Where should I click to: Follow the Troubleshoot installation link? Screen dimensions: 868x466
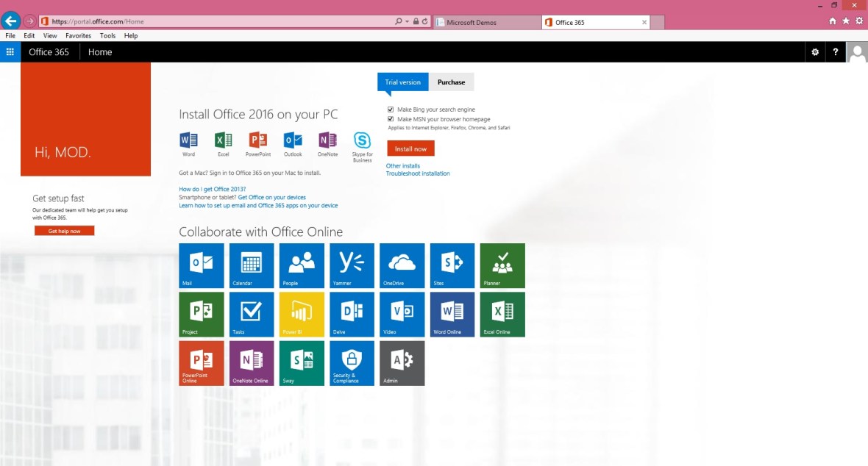pyautogui.click(x=418, y=173)
